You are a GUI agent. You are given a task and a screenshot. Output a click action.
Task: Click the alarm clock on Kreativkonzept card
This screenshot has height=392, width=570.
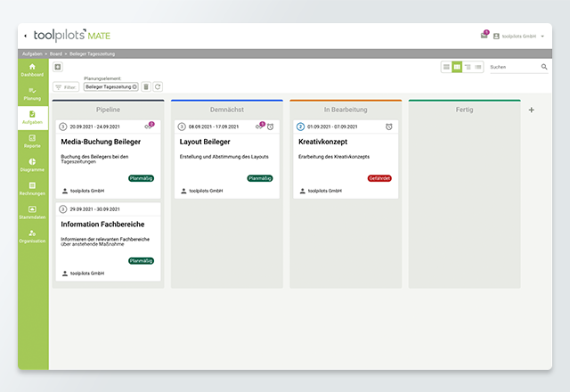tap(389, 127)
